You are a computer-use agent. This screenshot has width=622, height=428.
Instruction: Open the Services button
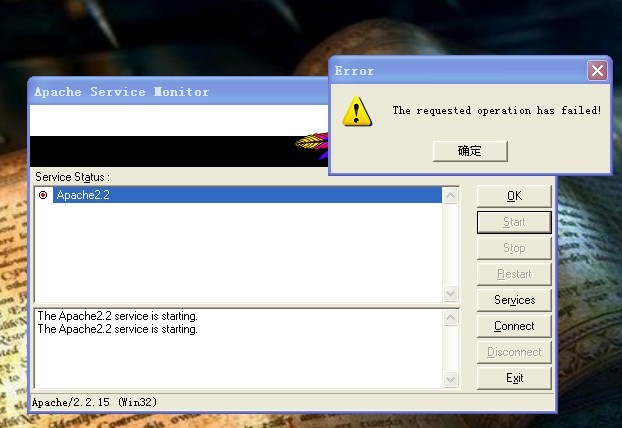click(x=514, y=300)
